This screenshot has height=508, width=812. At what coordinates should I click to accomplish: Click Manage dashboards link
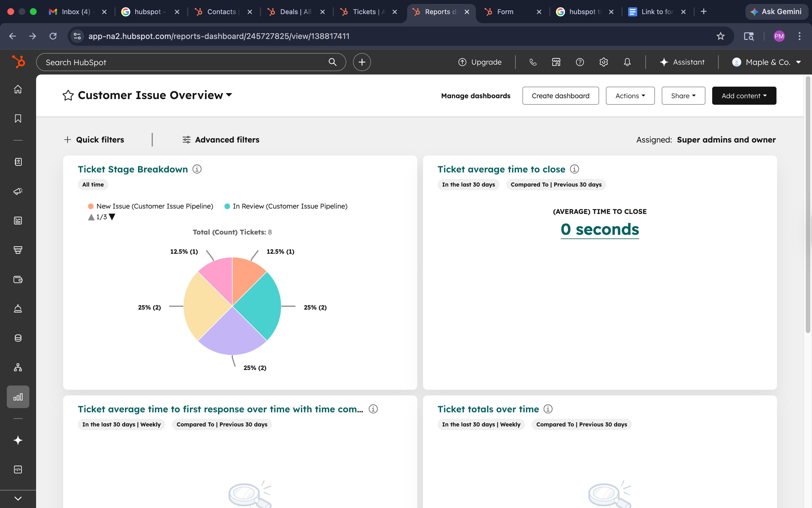(x=475, y=96)
